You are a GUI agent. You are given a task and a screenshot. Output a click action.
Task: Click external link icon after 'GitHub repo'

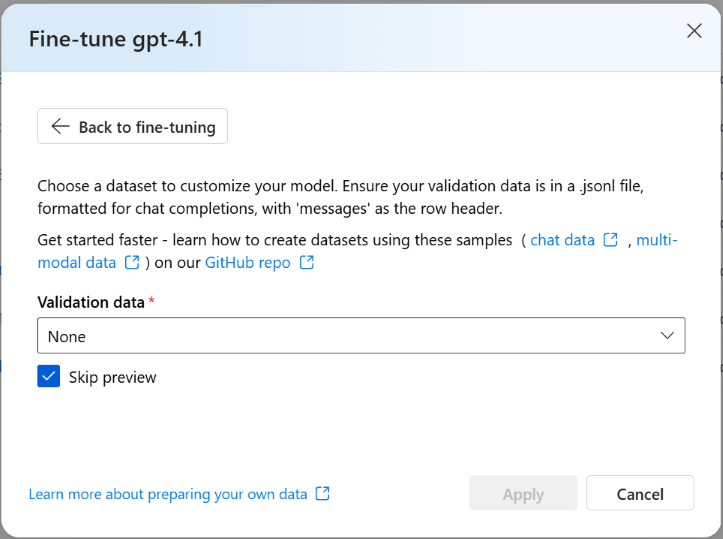click(x=307, y=263)
